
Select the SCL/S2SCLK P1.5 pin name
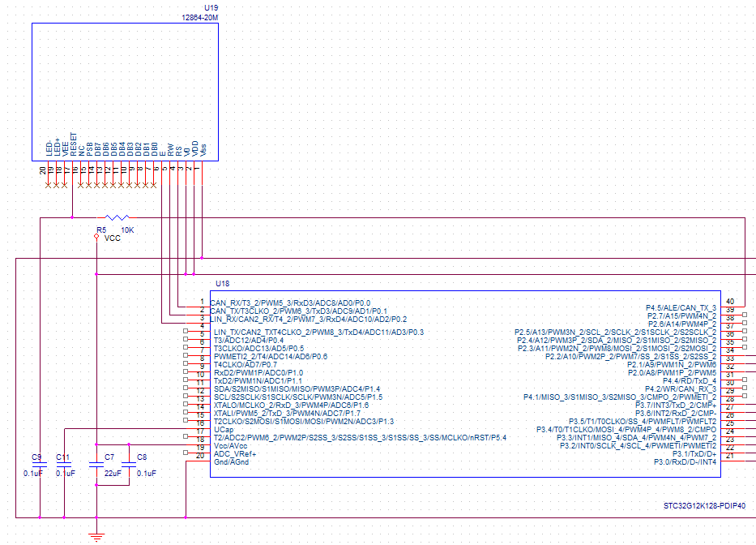pyautogui.click(x=298, y=397)
